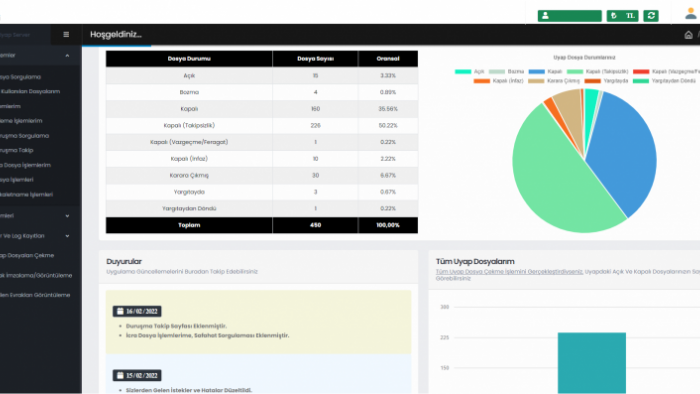Expand the 'Ve Log Kayıtları' sidebar section
700x394 pixels.
coord(67,236)
